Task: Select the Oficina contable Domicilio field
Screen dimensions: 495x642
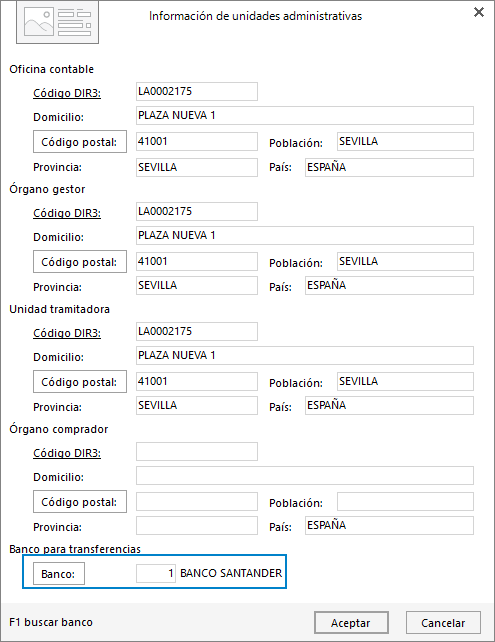Action: (305, 115)
